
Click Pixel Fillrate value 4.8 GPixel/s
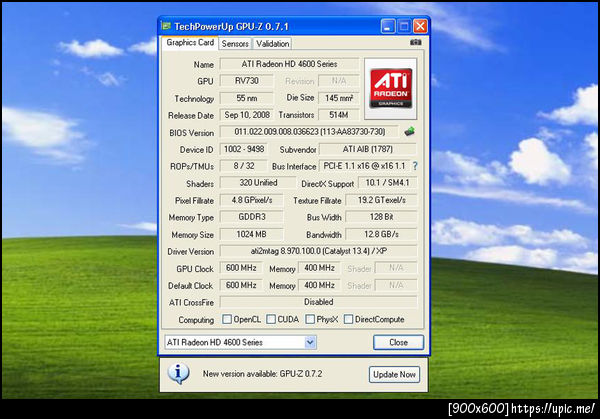252,200
